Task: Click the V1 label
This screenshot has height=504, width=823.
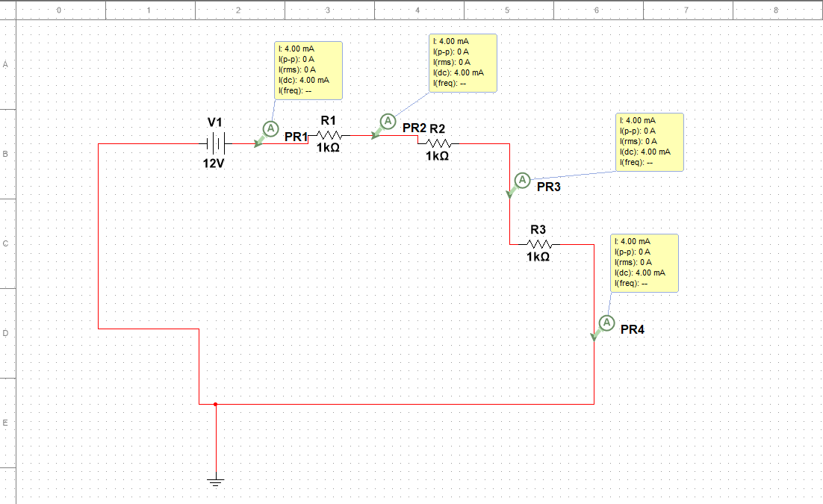Action: click(x=214, y=122)
